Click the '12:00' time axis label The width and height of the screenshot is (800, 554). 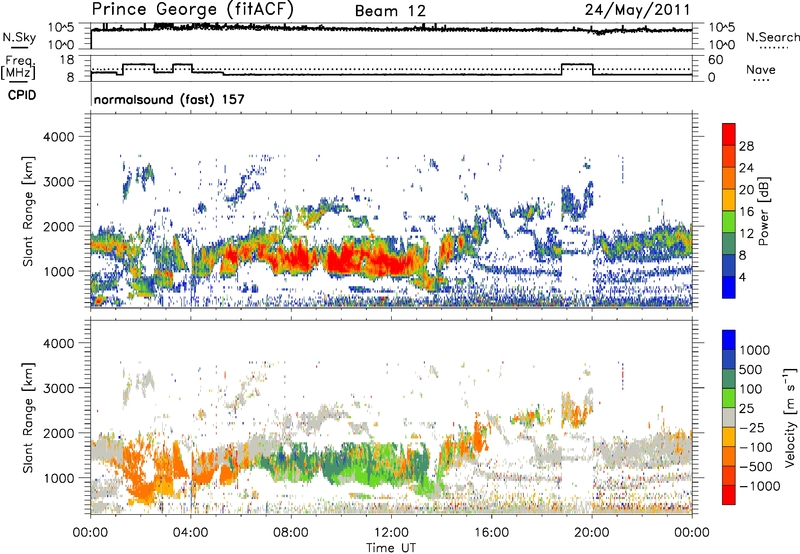pyautogui.click(x=391, y=533)
